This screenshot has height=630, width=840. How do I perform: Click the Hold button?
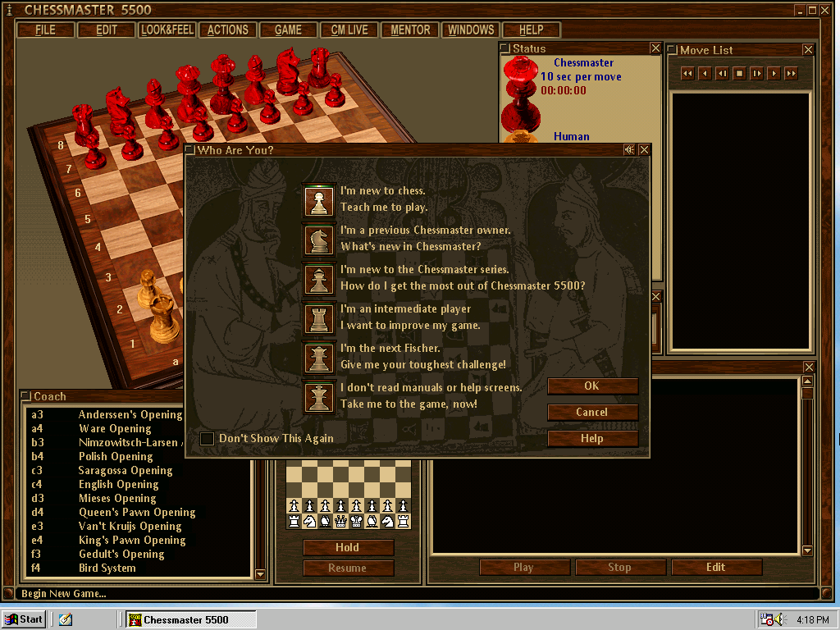(x=348, y=547)
